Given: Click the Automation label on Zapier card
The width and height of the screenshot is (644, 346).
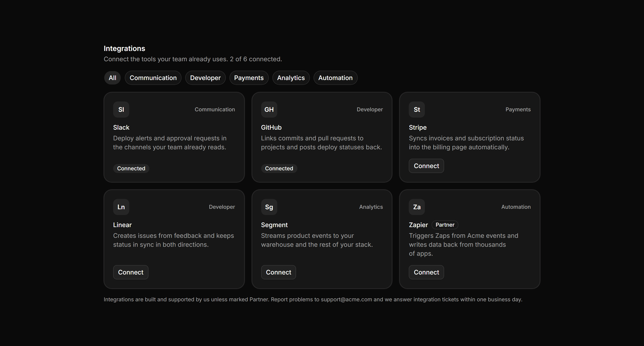Looking at the screenshot, I should [x=516, y=207].
